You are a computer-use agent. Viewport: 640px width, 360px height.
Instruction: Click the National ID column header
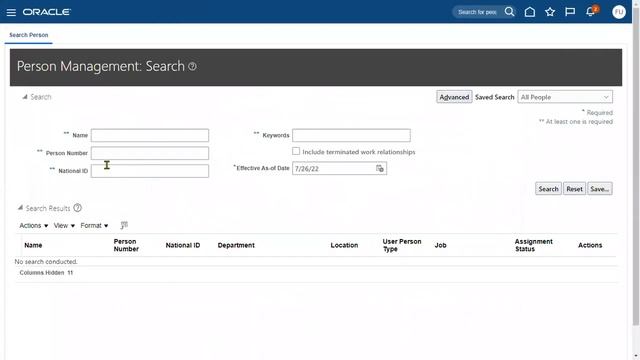183,245
